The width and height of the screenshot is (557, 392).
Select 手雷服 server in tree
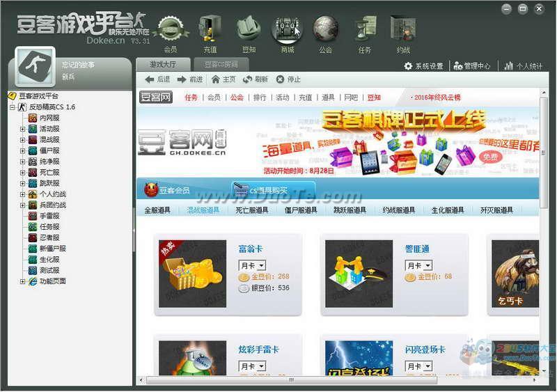tap(44, 216)
